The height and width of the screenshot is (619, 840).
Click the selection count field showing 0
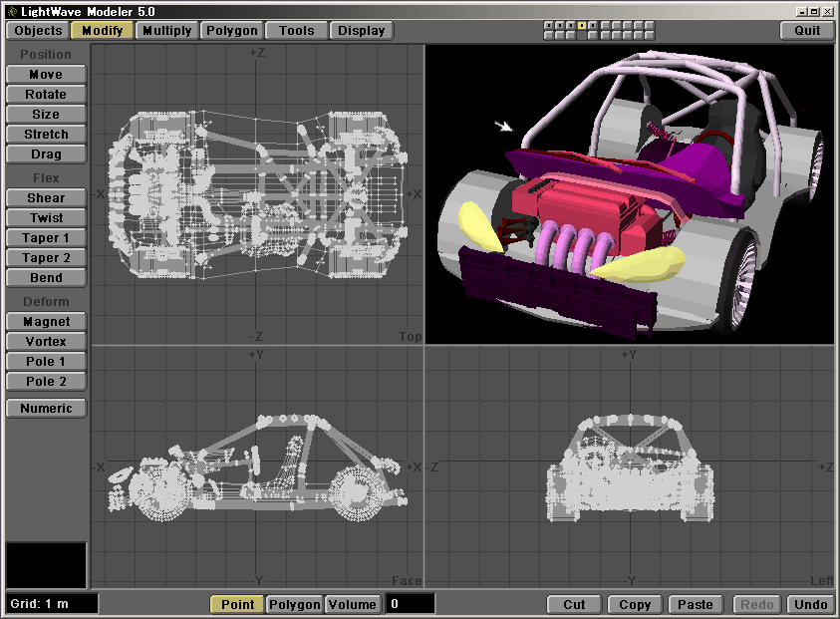click(x=411, y=604)
